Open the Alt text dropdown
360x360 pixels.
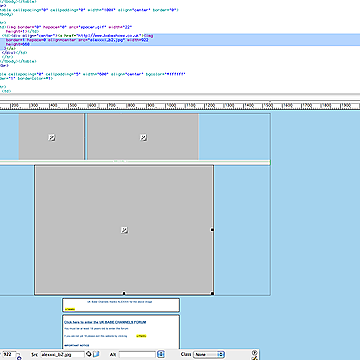pyautogui.click(x=161, y=354)
